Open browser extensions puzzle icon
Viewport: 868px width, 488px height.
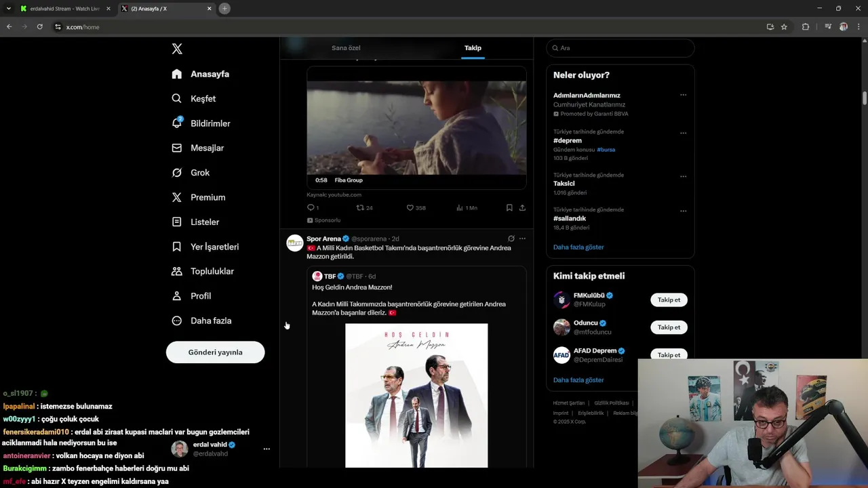(806, 26)
